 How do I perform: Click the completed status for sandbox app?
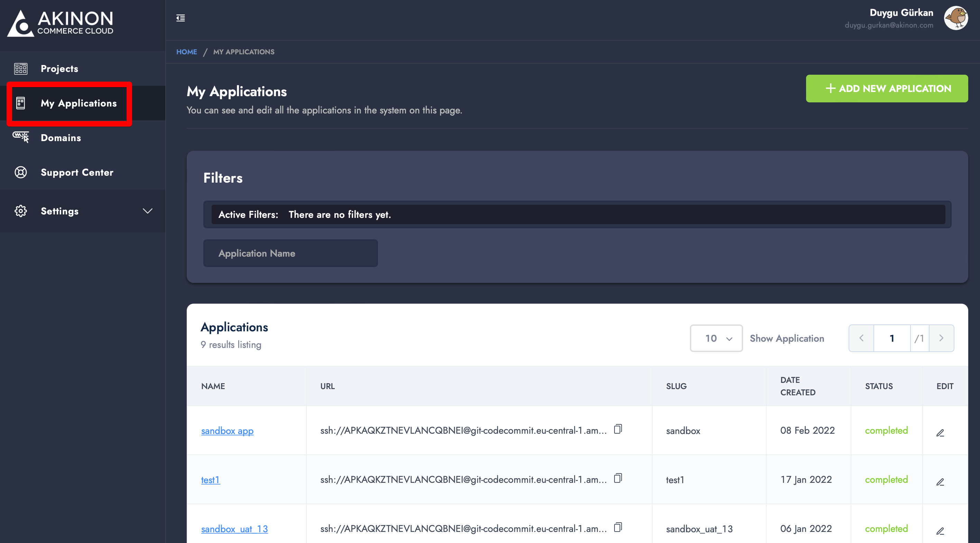[886, 430]
